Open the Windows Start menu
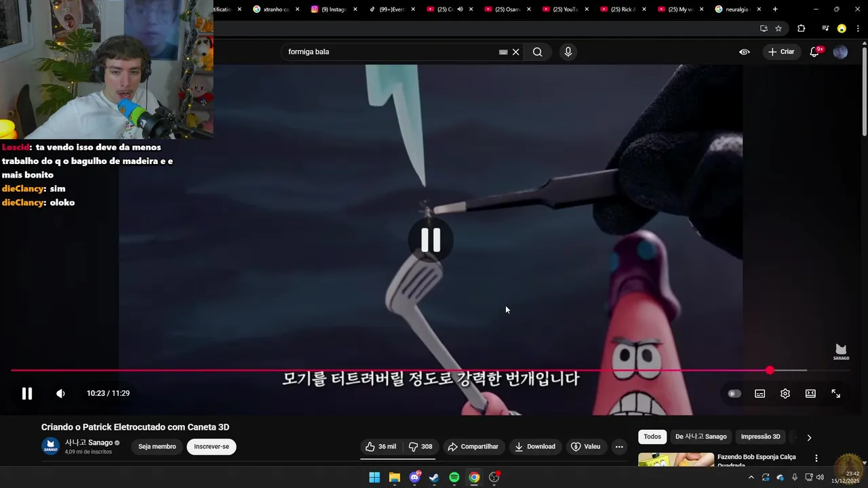868x488 pixels. 374,478
